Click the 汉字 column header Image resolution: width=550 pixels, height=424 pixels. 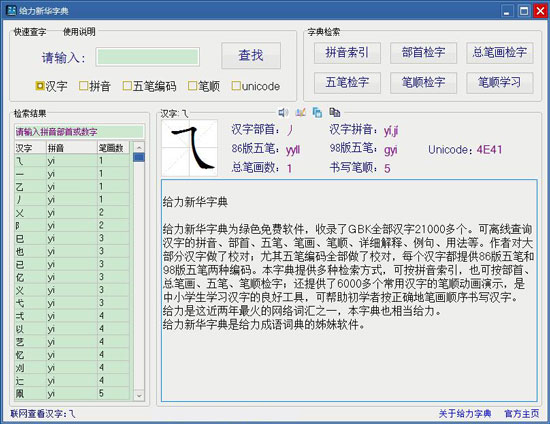[30, 148]
